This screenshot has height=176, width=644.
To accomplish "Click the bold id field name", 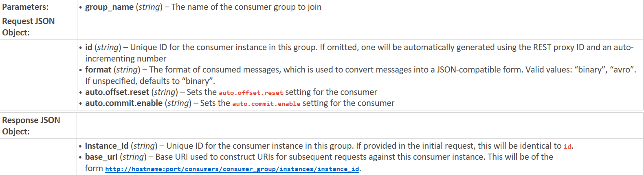I will [x=89, y=47].
